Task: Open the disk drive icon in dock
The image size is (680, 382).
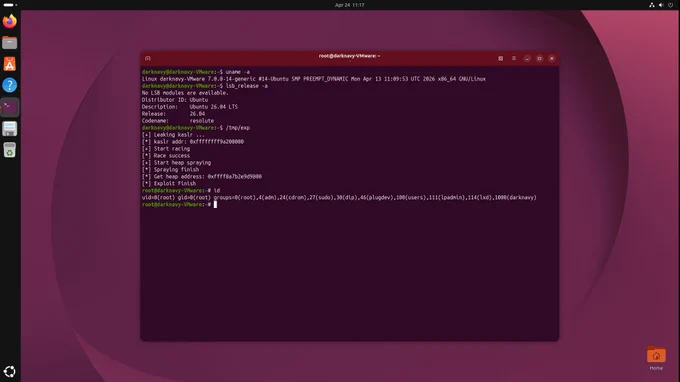Action: click(10, 128)
